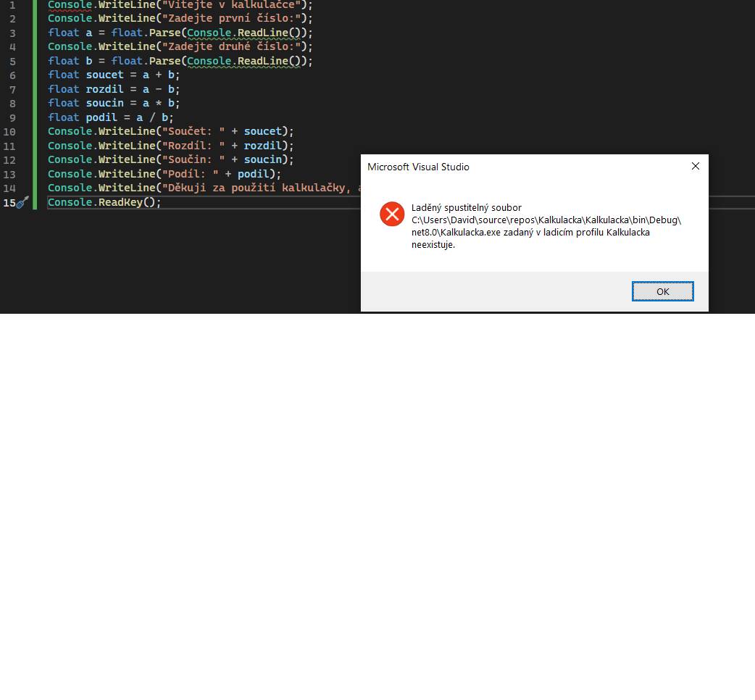Click the string "Zadejte druhé číslo:"
This screenshot has width=755, height=700.
232,46
